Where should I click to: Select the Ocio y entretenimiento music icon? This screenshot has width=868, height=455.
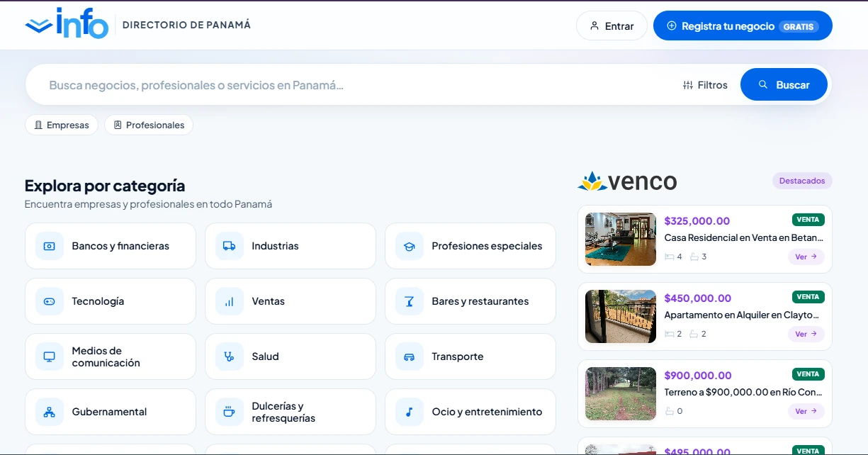pyautogui.click(x=410, y=412)
